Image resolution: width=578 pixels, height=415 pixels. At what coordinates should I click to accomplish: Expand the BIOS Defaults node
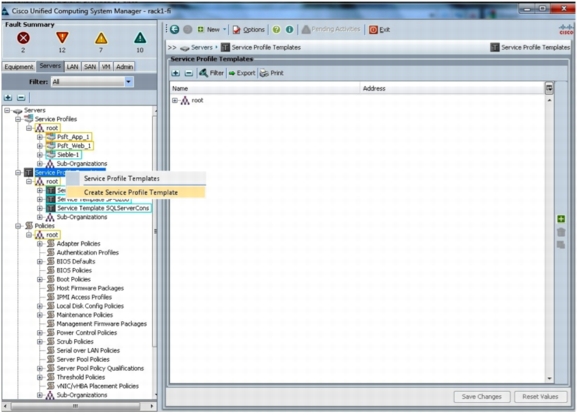[40, 261]
